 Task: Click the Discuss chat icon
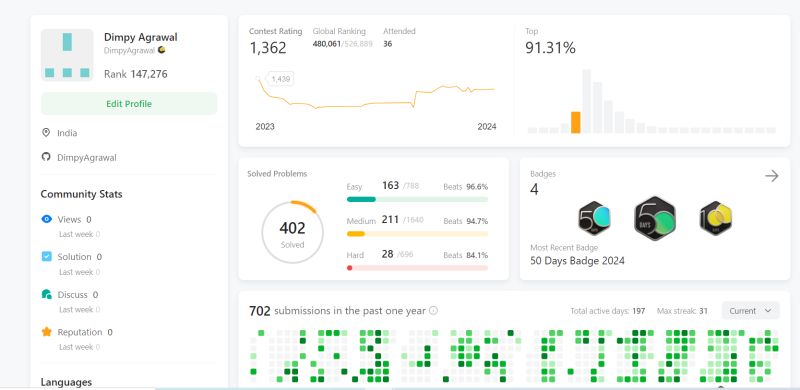point(46,294)
